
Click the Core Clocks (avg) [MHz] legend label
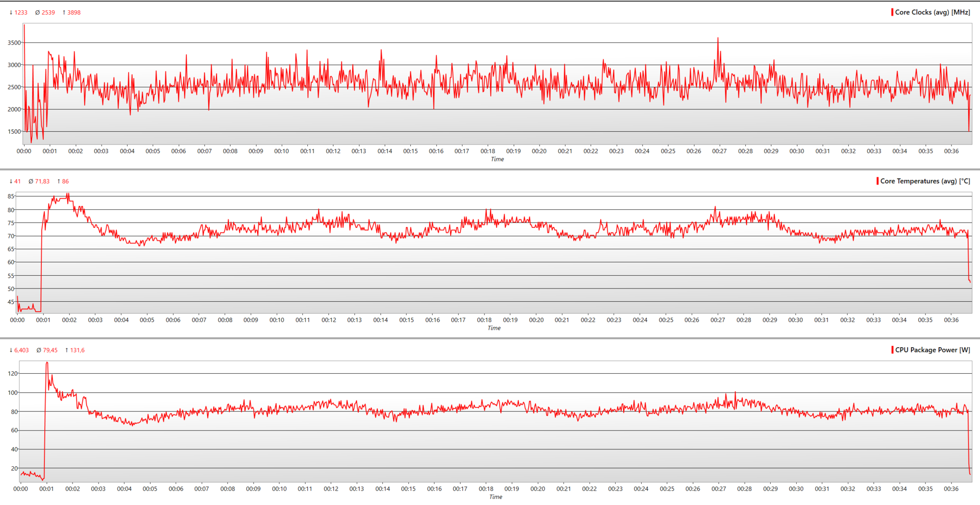point(933,12)
